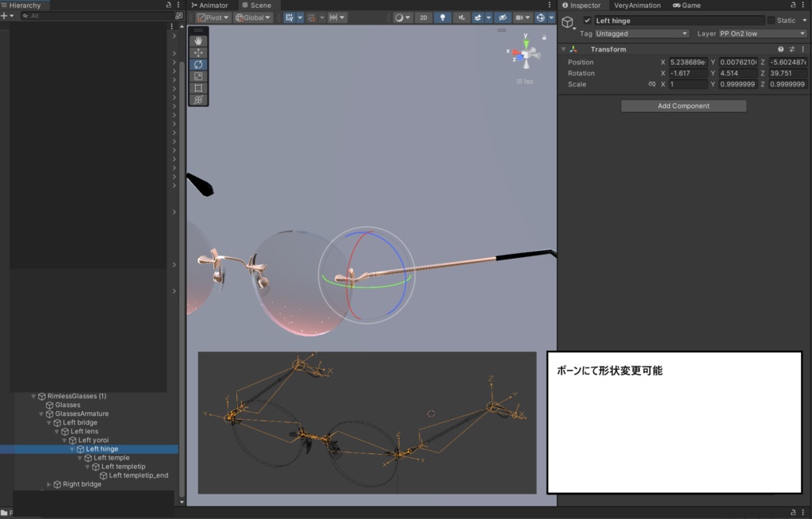This screenshot has width=812, height=519.
Task: Click the Add Component button
Action: pos(684,106)
